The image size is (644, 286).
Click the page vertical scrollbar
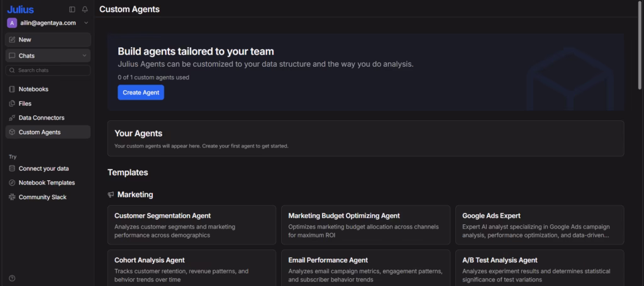click(640, 45)
